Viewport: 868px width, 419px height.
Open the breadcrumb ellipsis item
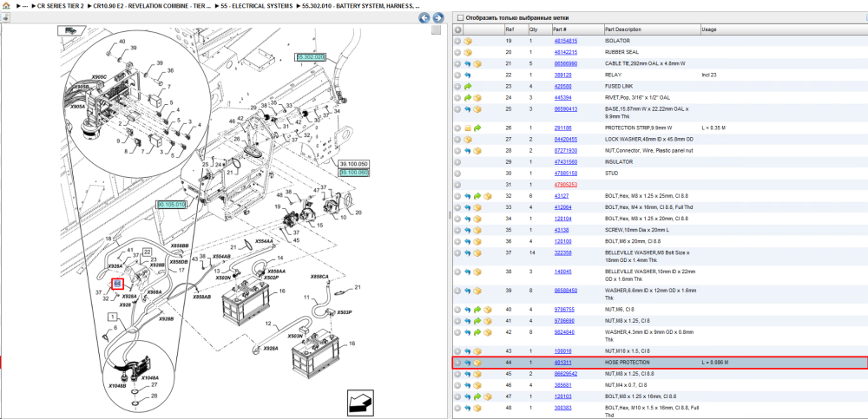pos(23,5)
